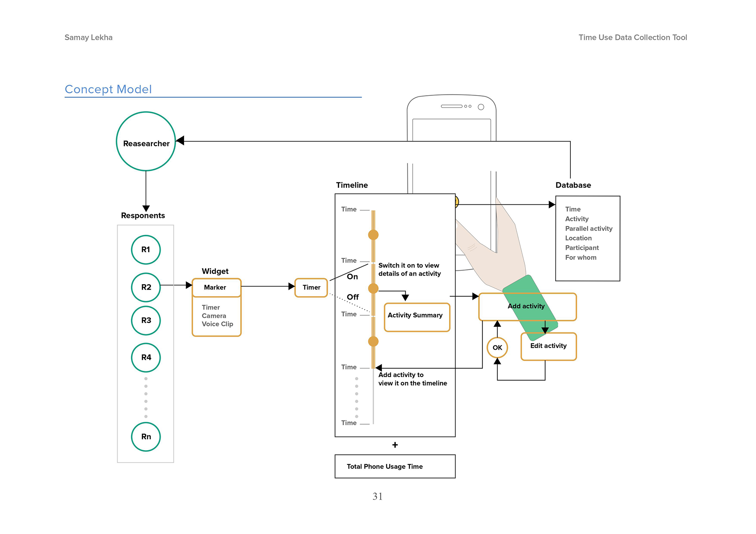Select the Rn respondent circle
This screenshot has height=534, width=756.
[146, 437]
